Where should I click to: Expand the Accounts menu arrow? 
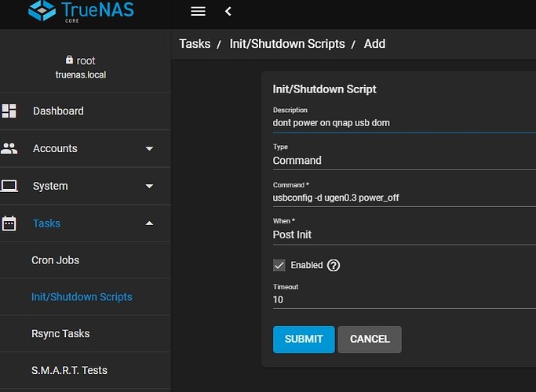tap(149, 148)
